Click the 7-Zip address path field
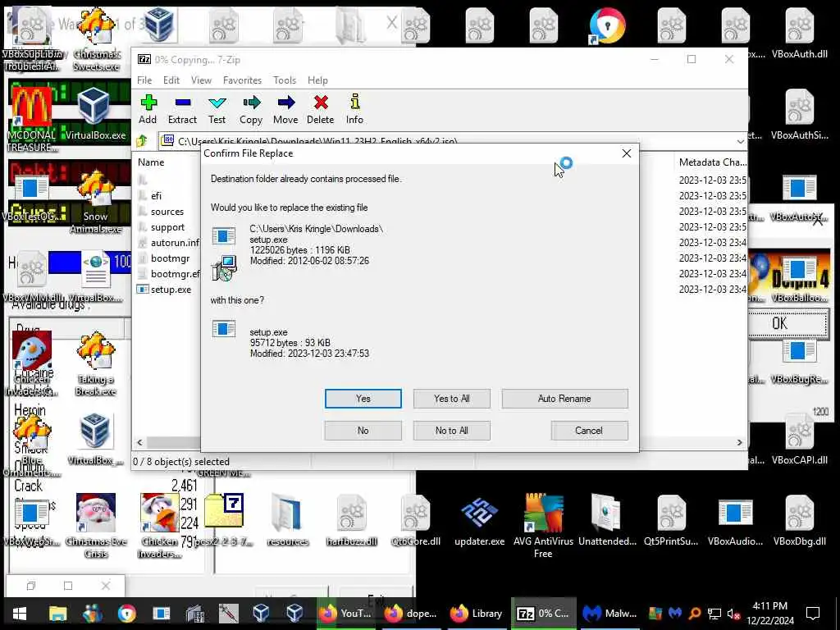The height and width of the screenshot is (630, 840). click(445, 141)
